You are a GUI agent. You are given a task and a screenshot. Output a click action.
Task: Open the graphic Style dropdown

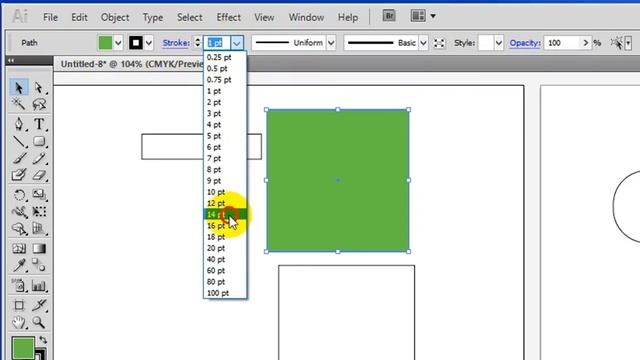[498, 42]
